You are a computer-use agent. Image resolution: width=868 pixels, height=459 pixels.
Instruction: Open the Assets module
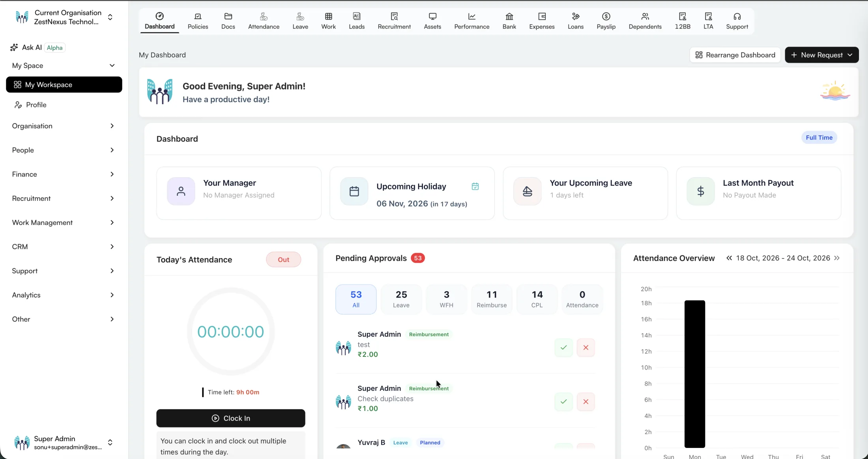coord(432,21)
